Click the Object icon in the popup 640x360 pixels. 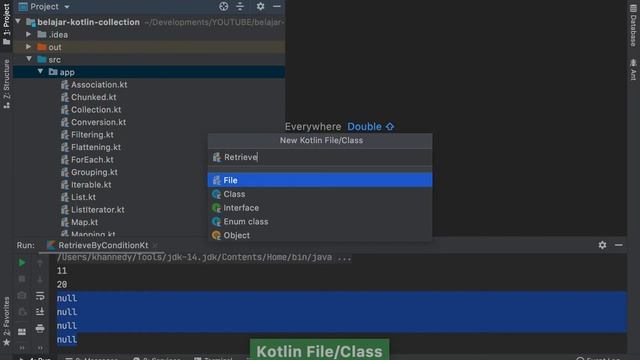pos(216,236)
